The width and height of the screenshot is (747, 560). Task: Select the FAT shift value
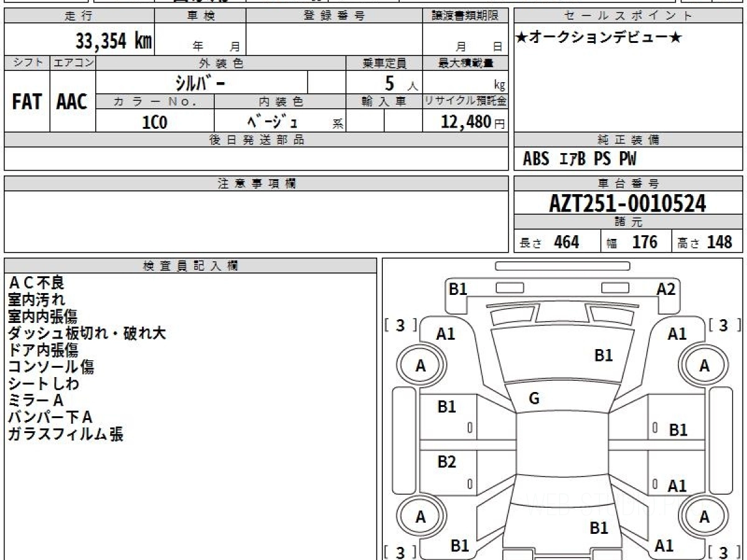(x=27, y=102)
